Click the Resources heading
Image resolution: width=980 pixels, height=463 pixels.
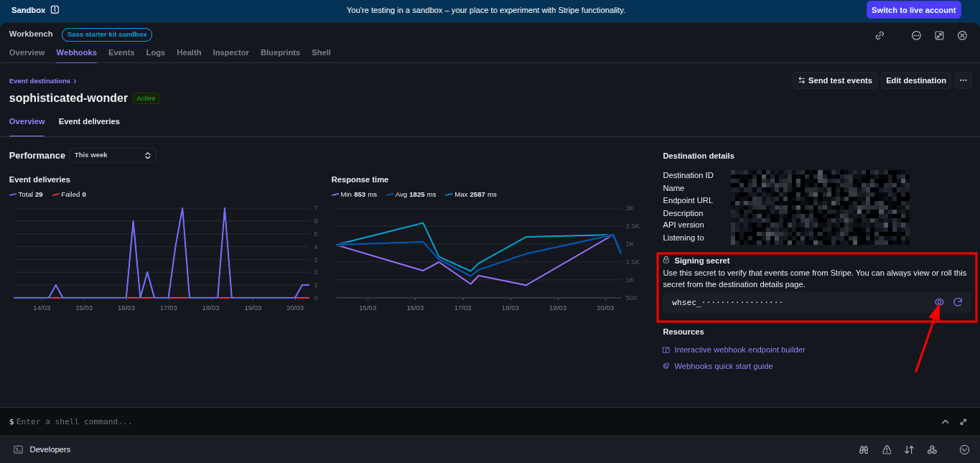coord(683,332)
